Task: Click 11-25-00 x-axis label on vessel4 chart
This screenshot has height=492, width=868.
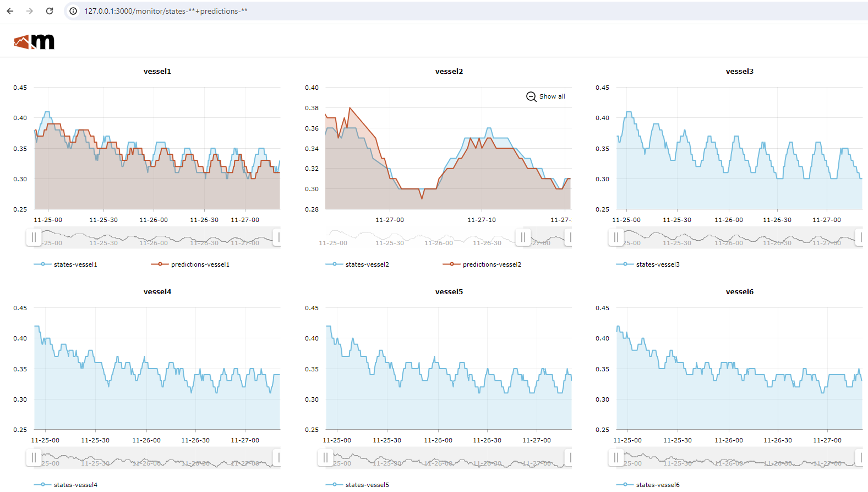Action: [x=45, y=440]
